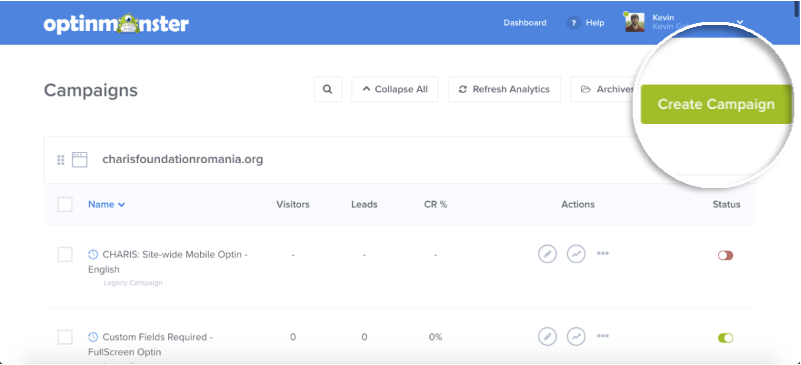Edit the CHARIS Site-wide Mobile Optin campaign
The height and width of the screenshot is (365, 801).
(547, 254)
